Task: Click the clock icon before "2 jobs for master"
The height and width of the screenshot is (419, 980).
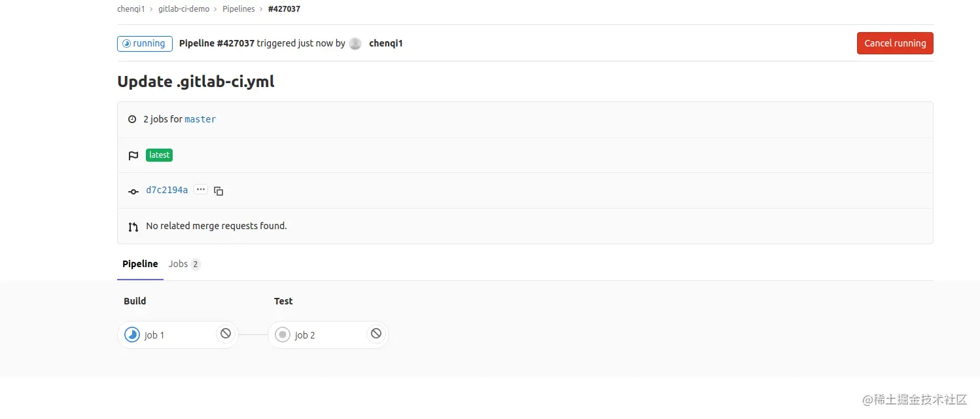Action: coord(133,118)
